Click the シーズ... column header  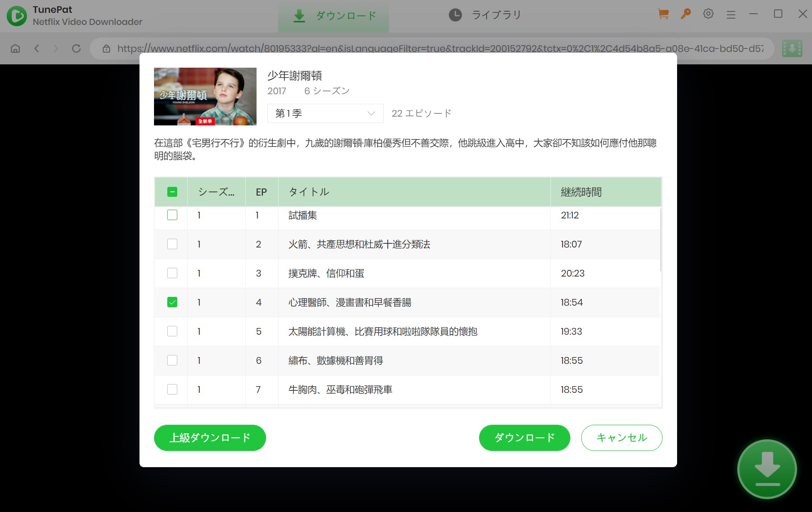pos(216,192)
